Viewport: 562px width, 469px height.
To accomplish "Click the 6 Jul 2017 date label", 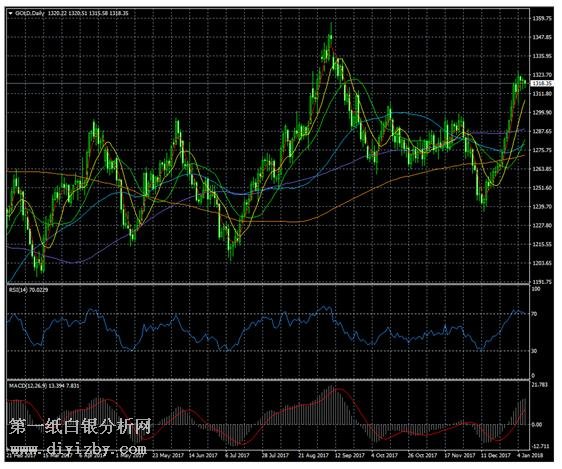I will pos(237,455).
